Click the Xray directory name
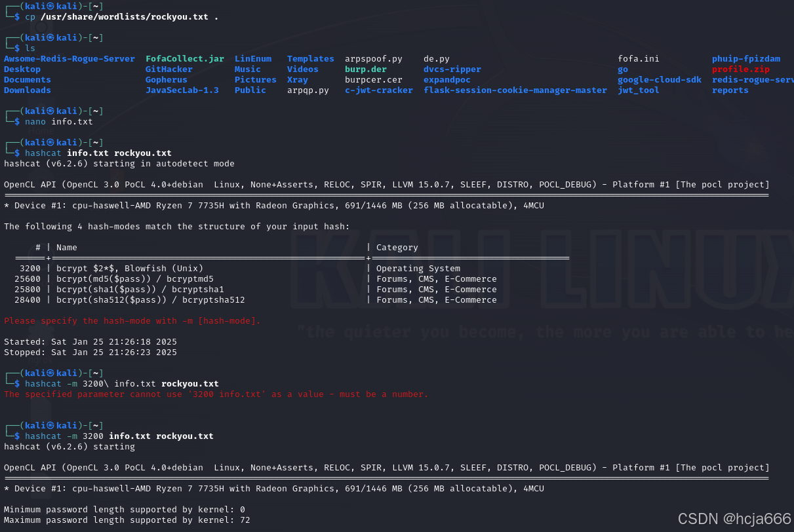Image resolution: width=794 pixels, height=532 pixels. (298, 80)
